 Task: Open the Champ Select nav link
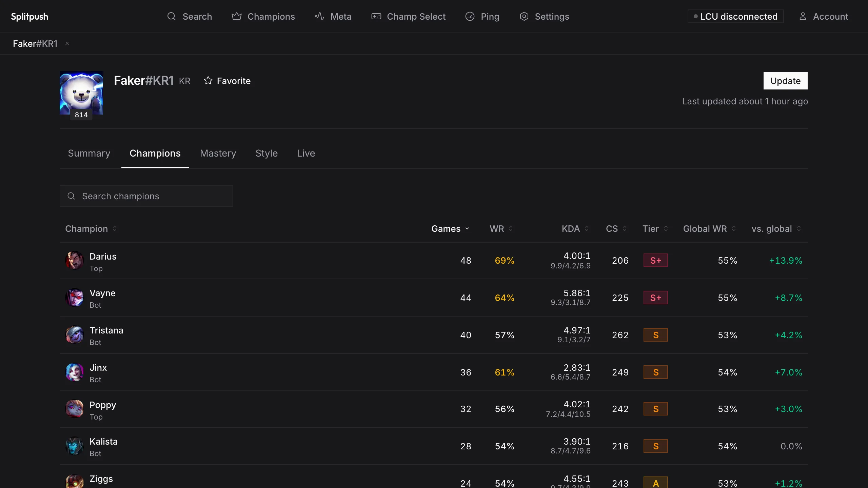pyautogui.click(x=409, y=16)
